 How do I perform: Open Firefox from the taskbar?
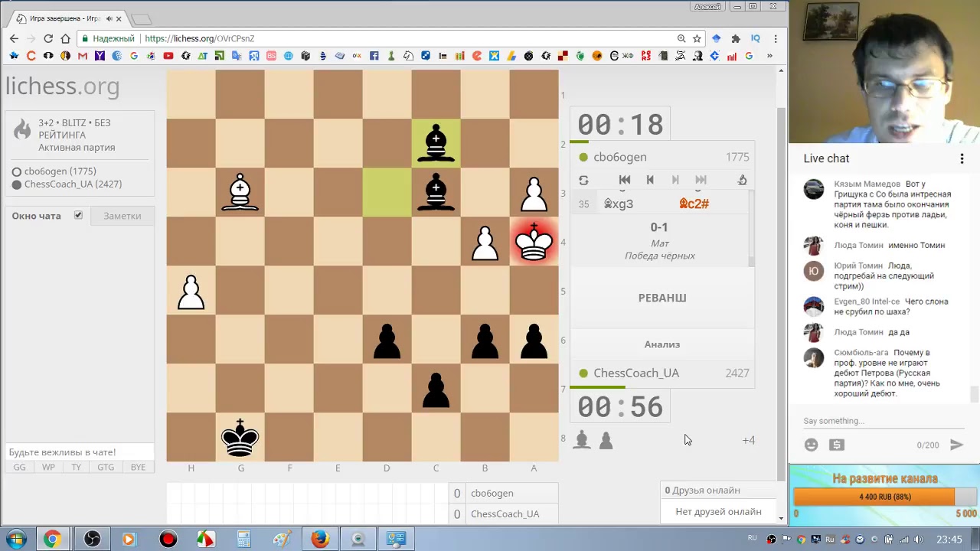(320, 539)
